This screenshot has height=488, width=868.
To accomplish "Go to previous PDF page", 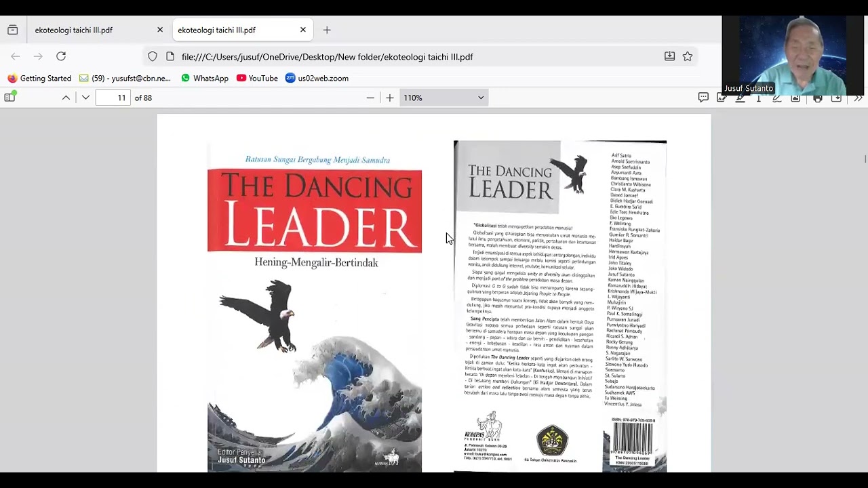I will point(66,98).
